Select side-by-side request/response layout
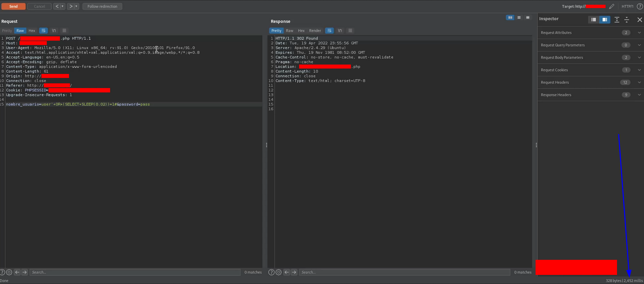The height and width of the screenshot is (284, 644). tap(510, 18)
